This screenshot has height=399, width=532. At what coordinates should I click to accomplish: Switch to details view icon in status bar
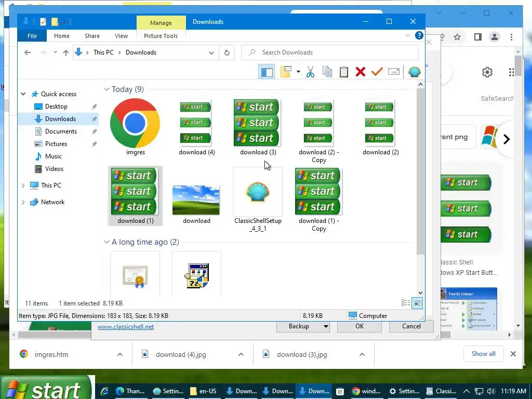(405, 303)
